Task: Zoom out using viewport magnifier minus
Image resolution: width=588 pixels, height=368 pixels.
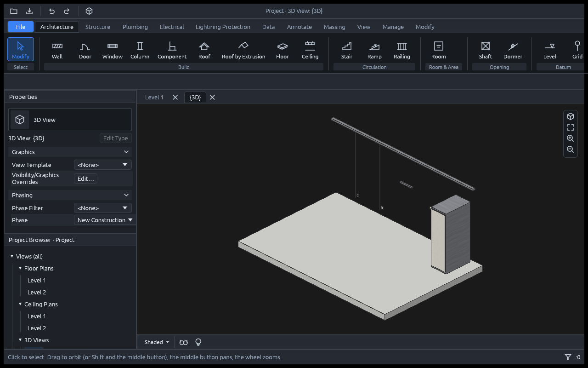Action: [x=571, y=149]
